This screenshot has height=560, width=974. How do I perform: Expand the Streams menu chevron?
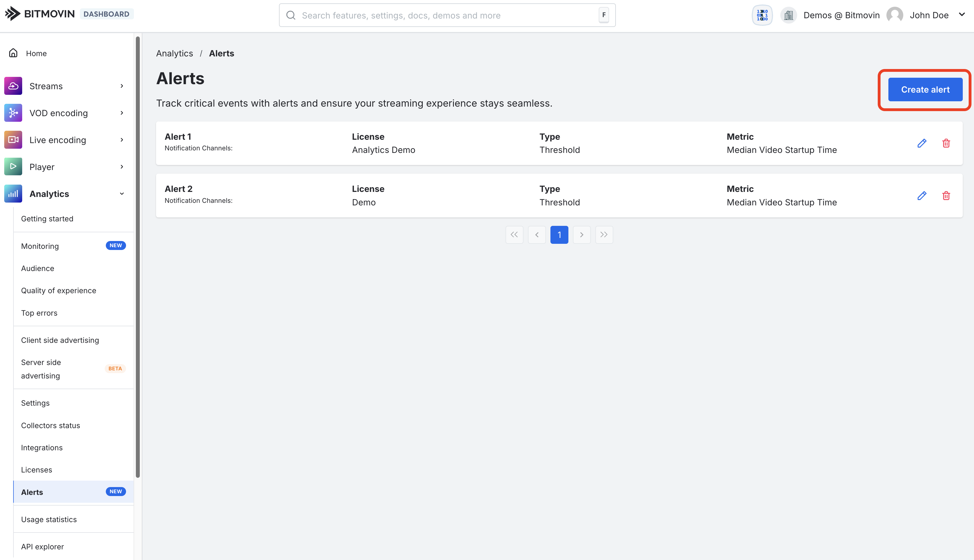pos(122,86)
